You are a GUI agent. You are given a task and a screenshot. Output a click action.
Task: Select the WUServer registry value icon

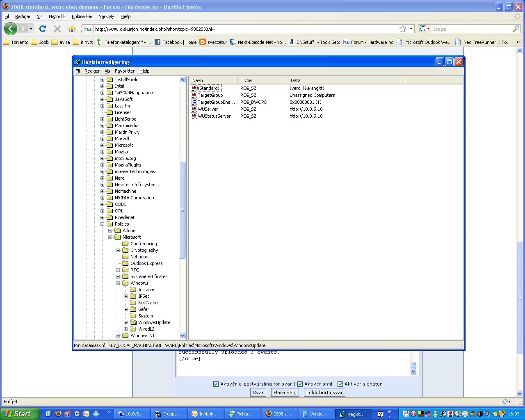pos(194,109)
